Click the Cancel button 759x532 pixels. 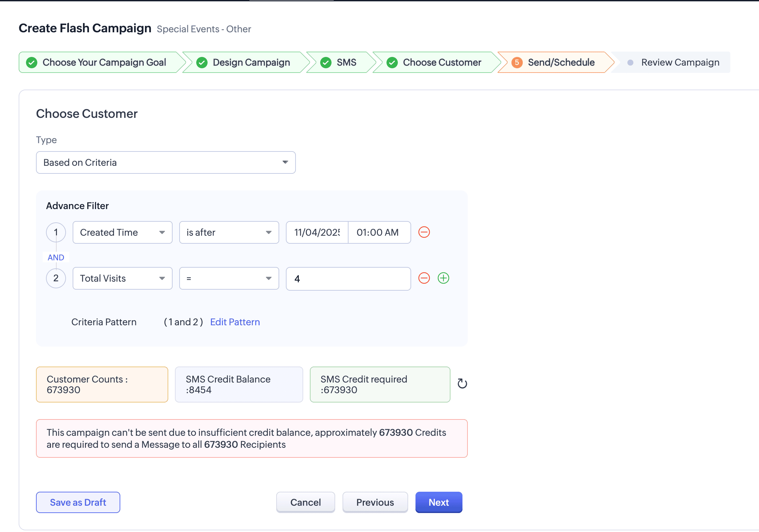(x=306, y=502)
